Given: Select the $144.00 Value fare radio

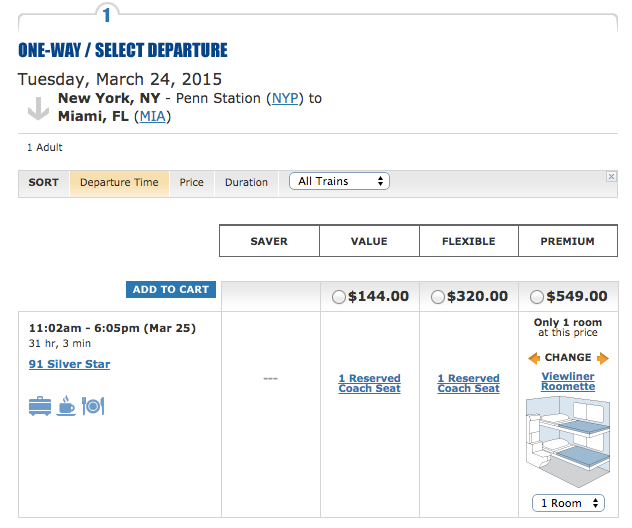Looking at the screenshot, I should (x=338, y=297).
